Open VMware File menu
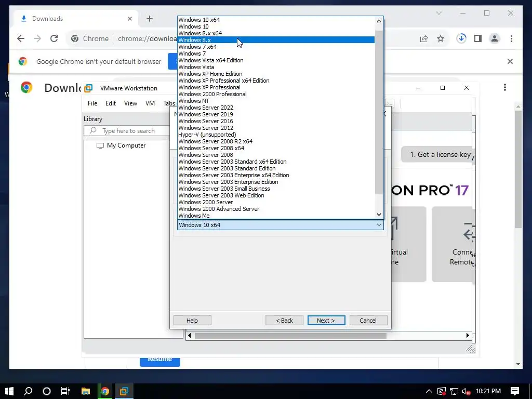The width and height of the screenshot is (532, 399). 92,103
